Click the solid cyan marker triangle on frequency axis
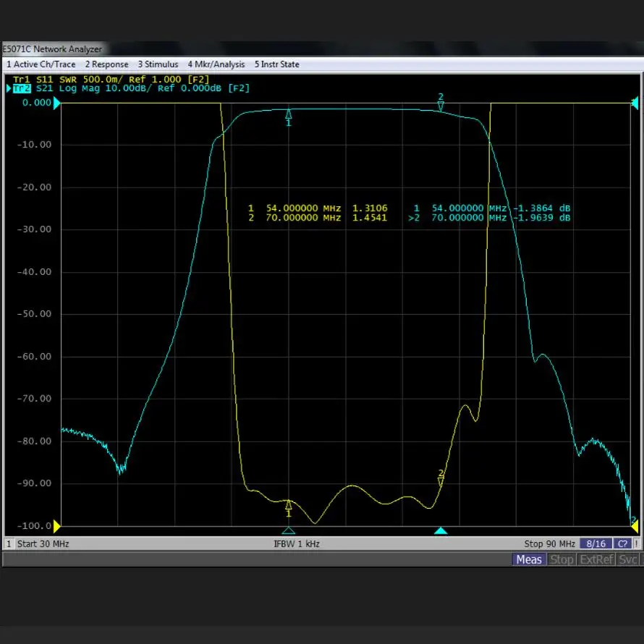The height and width of the screenshot is (644, 644). click(441, 531)
